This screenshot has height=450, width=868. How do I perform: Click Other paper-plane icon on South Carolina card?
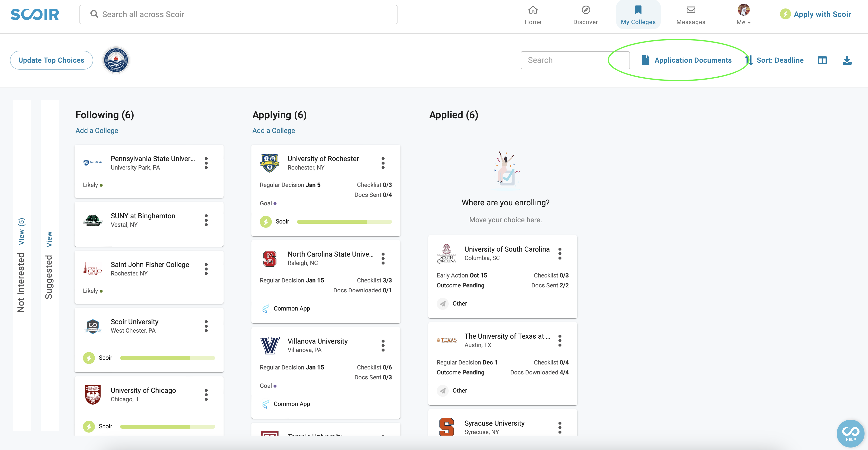point(442,304)
